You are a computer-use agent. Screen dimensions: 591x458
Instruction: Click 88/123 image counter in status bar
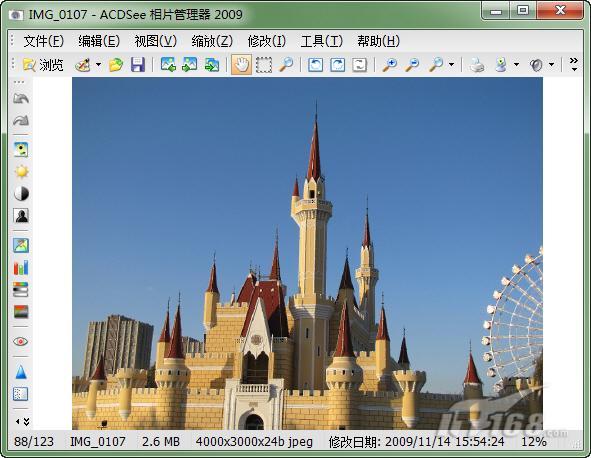[x=34, y=441]
